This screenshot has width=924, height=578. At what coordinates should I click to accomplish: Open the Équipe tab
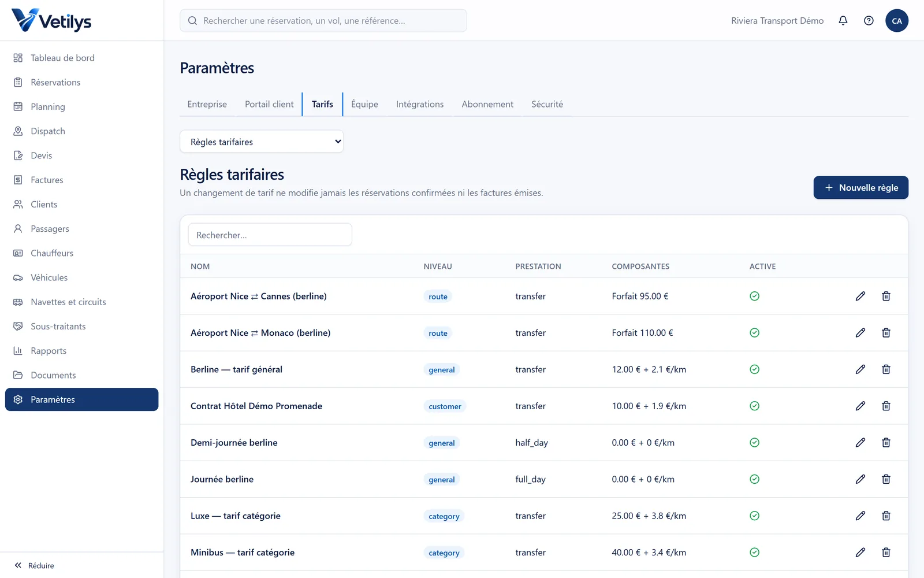(364, 104)
